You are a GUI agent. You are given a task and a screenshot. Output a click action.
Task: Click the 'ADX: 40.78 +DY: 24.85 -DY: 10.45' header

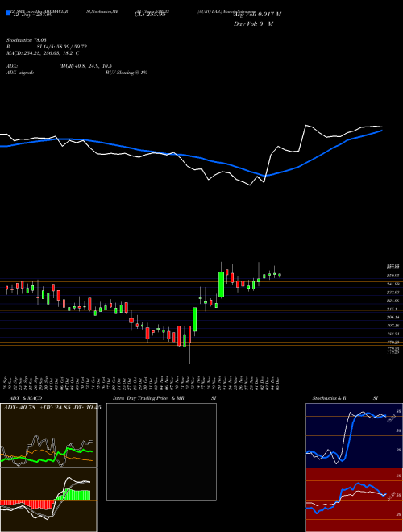(x=52, y=408)
